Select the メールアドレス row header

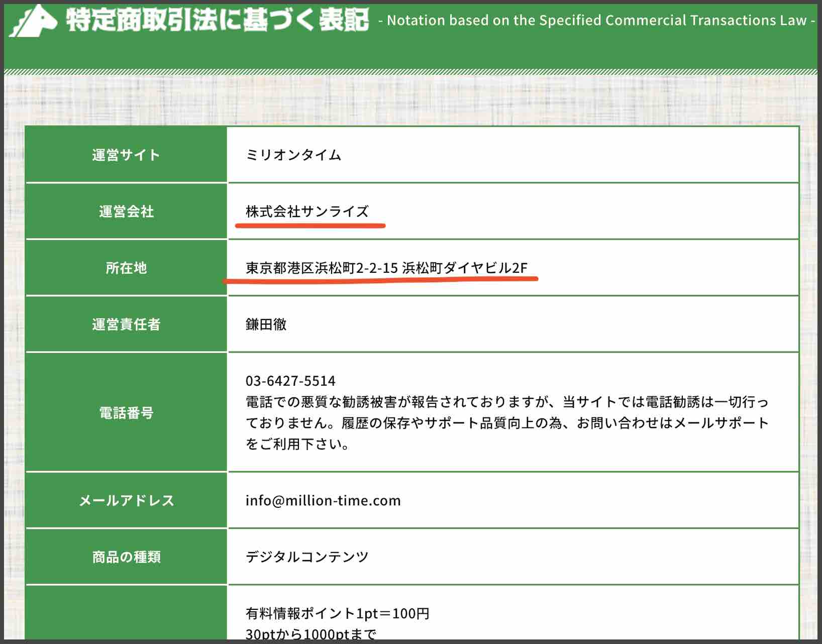[x=126, y=500]
